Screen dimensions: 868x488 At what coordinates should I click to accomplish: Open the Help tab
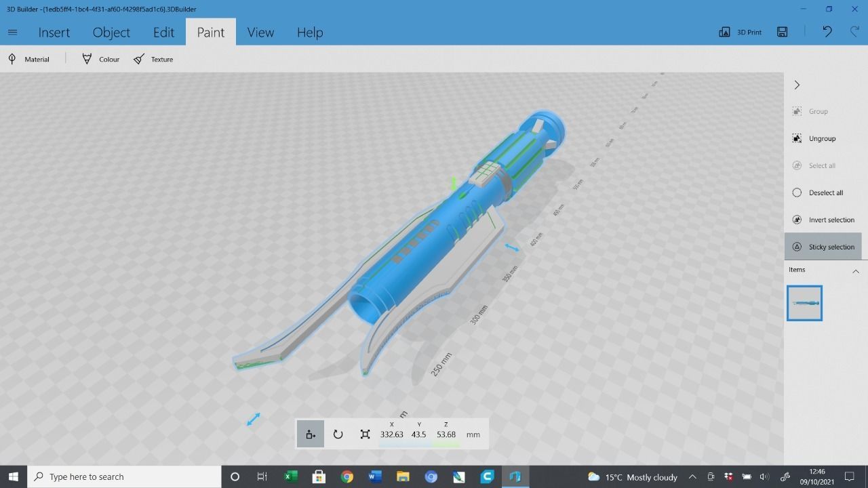click(310, 32)
